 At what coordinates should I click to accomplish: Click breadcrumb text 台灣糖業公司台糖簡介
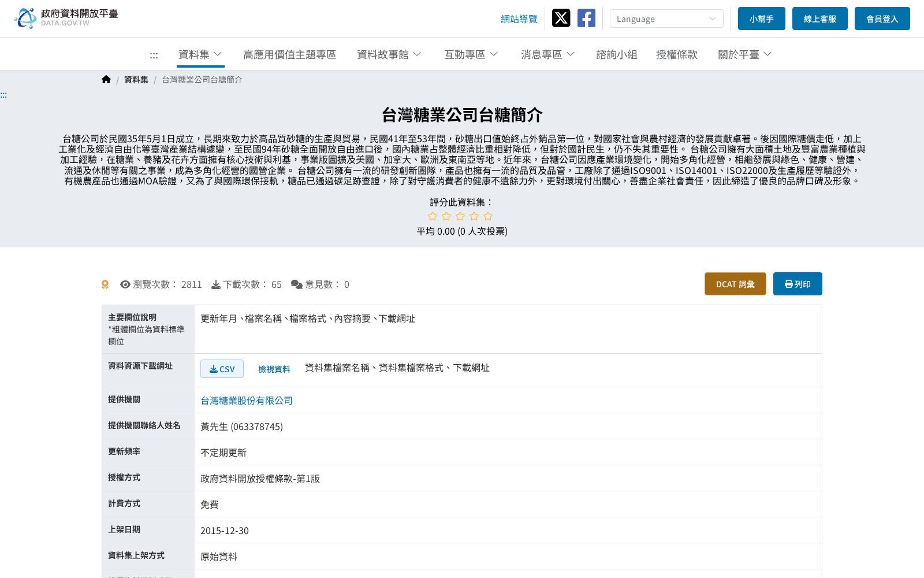tap(202, 80)
